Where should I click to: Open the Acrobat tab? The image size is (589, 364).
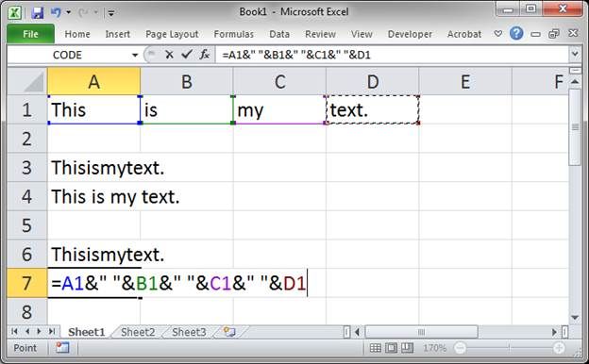[x=464, y=34]
